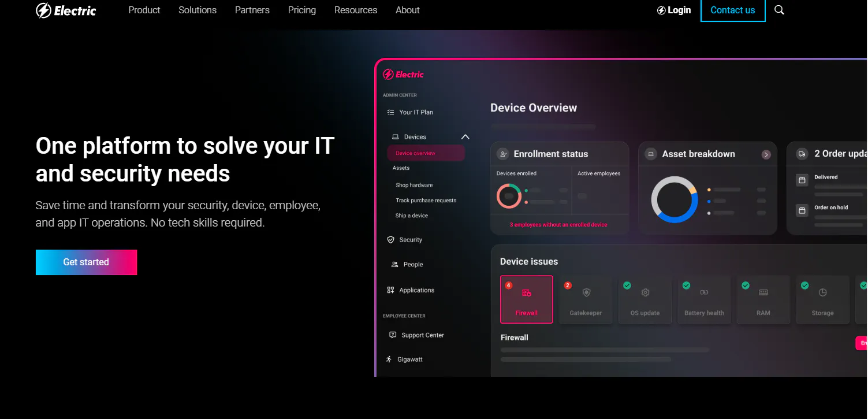Click the 'Order on hold' text
This screenshot has height=419, width=868.
[831, 207]
